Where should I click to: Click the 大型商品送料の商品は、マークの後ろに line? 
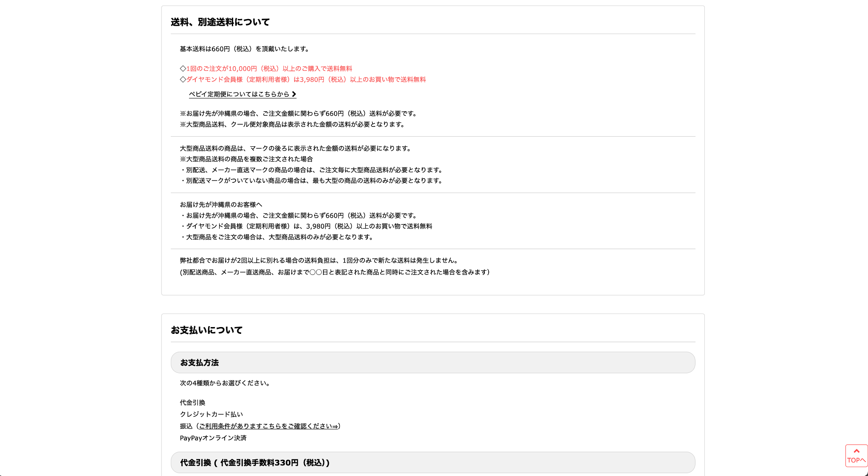(296, 148)
